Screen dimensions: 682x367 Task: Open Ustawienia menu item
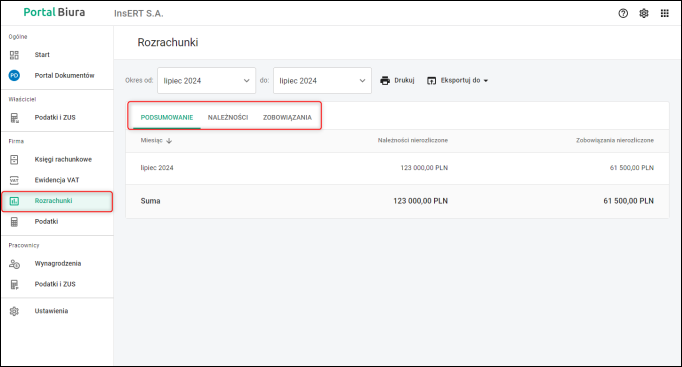point(51,311)
